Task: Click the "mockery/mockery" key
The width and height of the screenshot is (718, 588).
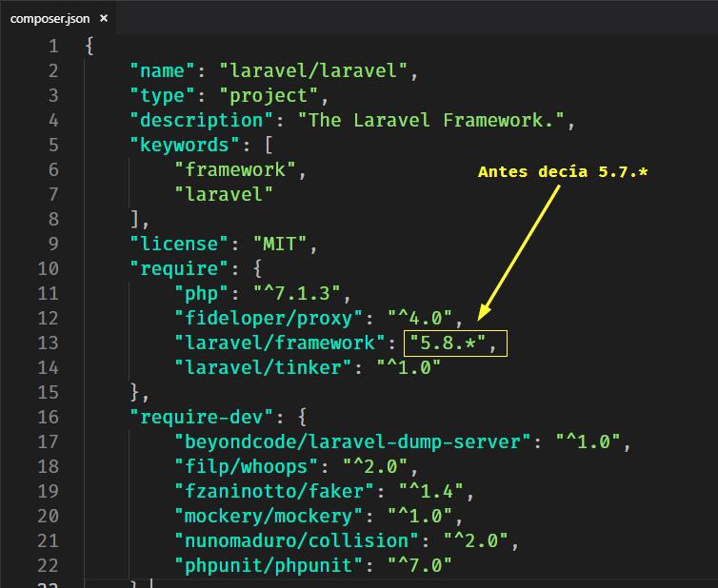Action: pyautogui.click(x=269, y=516)
